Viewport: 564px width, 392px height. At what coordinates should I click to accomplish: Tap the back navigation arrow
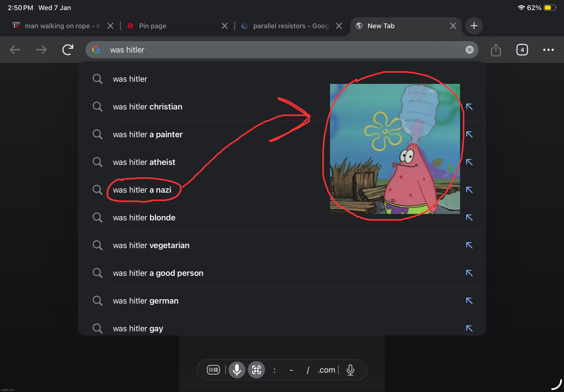(x=15, y=50)
